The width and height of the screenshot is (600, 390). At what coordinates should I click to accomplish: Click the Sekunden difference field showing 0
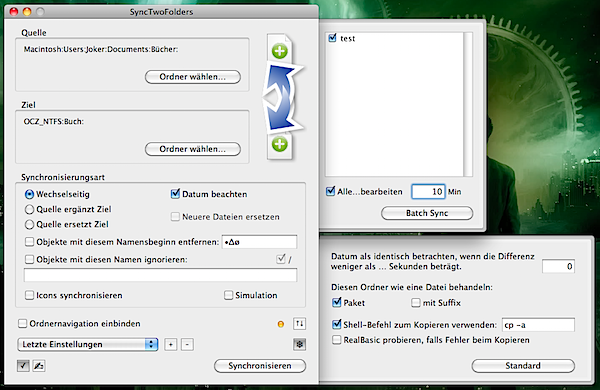click(558, 266)
